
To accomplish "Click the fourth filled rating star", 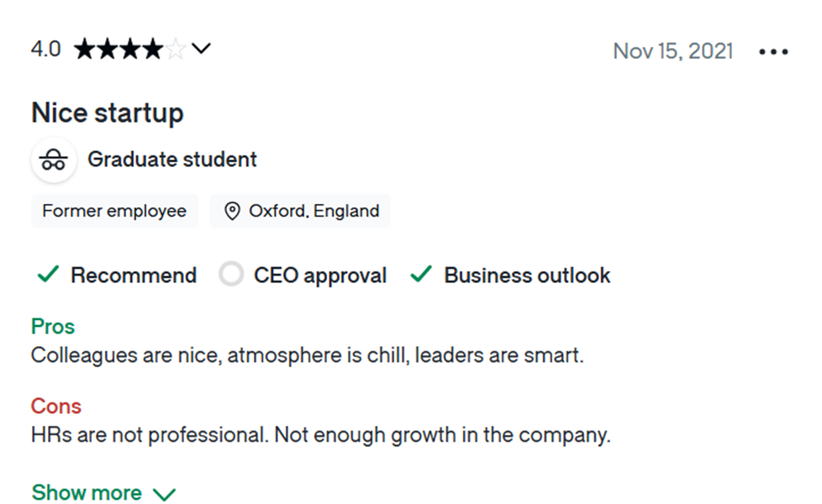I will point(153,50).
